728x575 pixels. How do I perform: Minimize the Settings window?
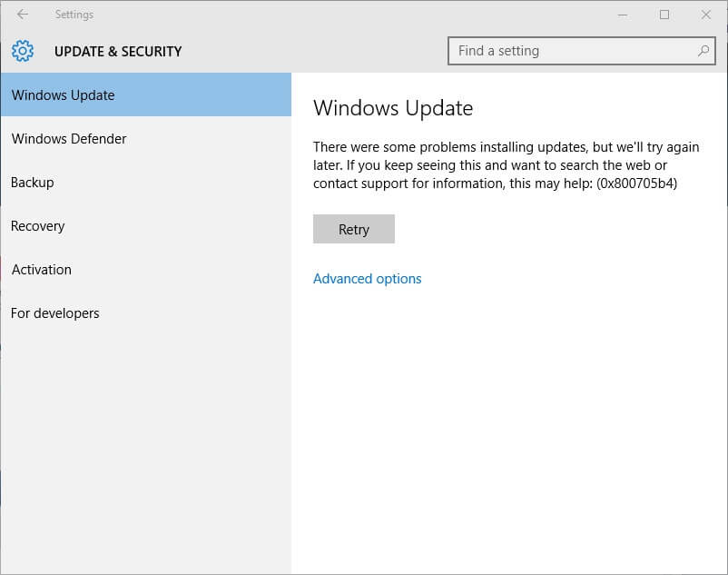coord(623,15)
